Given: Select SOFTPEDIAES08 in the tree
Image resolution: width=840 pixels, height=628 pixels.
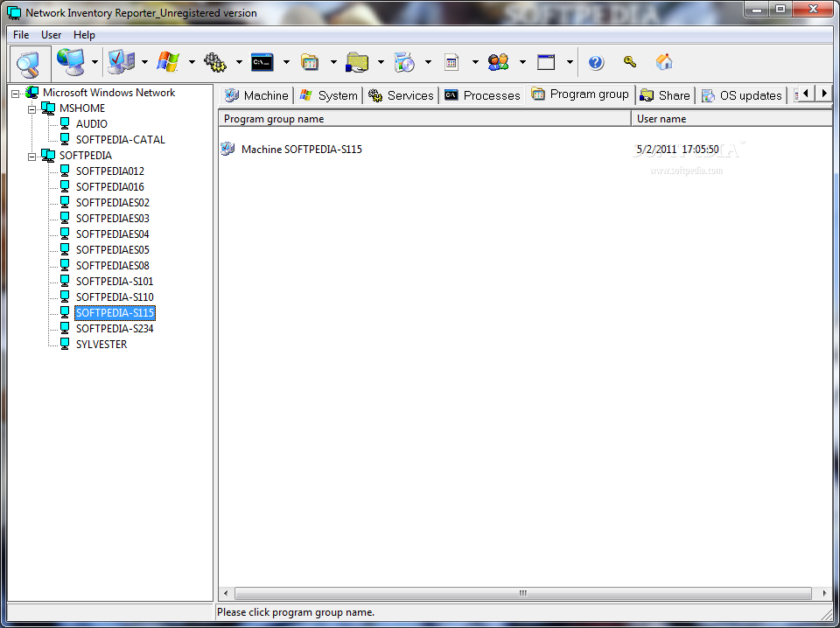Looking at the screenshot, I should (x=113, y=266).
